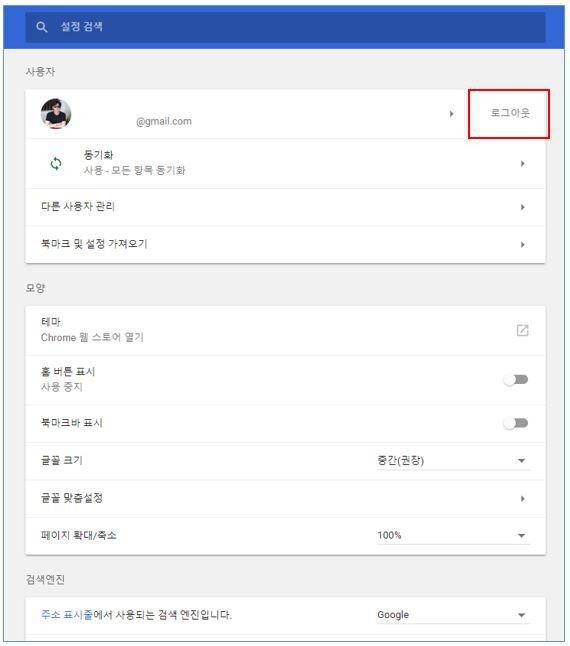
Task: Click the search magnifier icon
Action: [42, 27]
